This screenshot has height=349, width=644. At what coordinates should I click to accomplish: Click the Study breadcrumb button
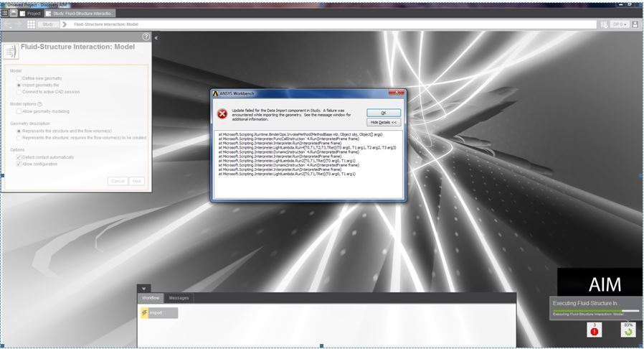tap(48, 24)
